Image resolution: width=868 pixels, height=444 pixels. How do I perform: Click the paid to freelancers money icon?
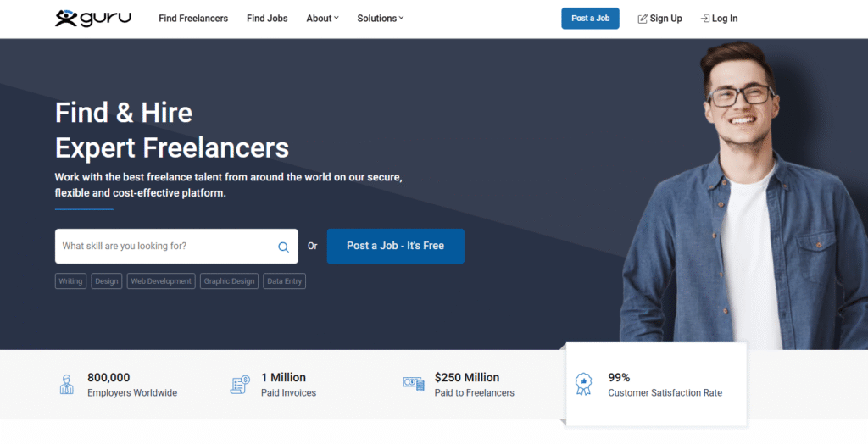coord(414,384)
